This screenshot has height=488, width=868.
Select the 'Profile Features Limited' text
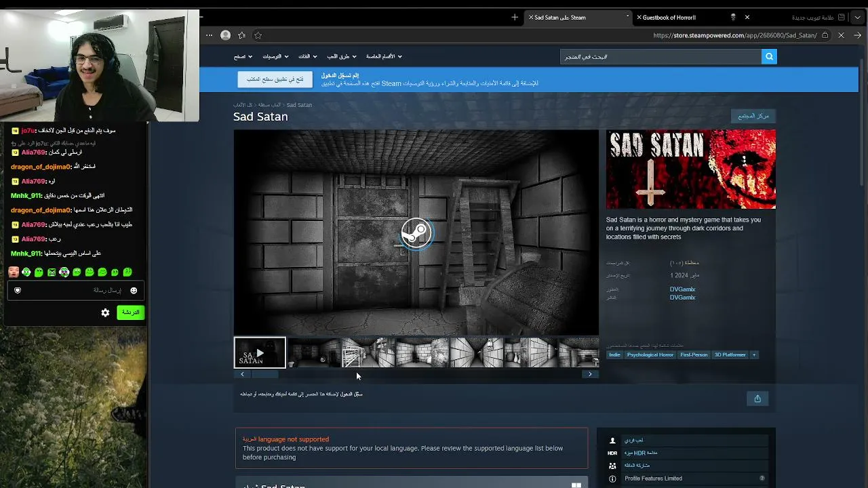[x=653, y=479]
